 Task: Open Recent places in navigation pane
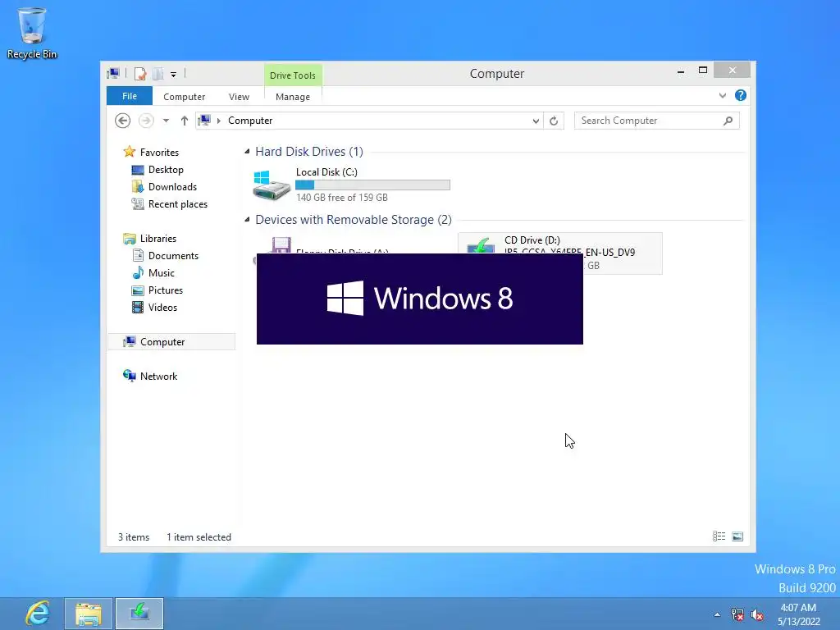178,204
